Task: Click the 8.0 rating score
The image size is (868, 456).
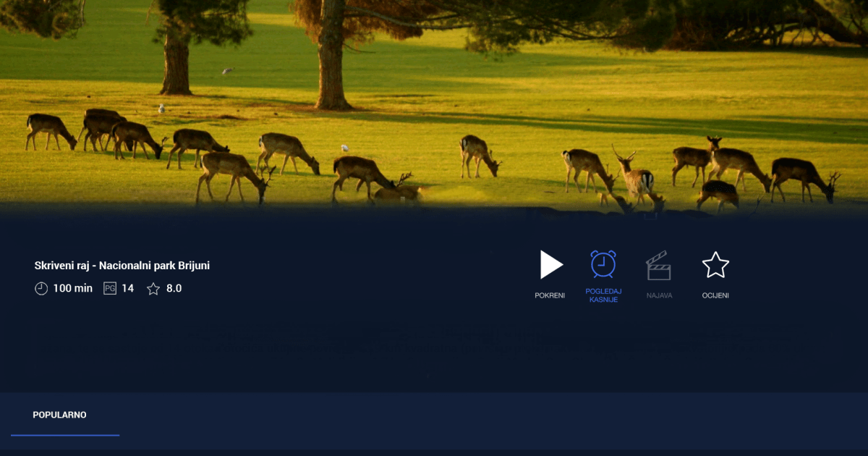Action: pos(174,288)
